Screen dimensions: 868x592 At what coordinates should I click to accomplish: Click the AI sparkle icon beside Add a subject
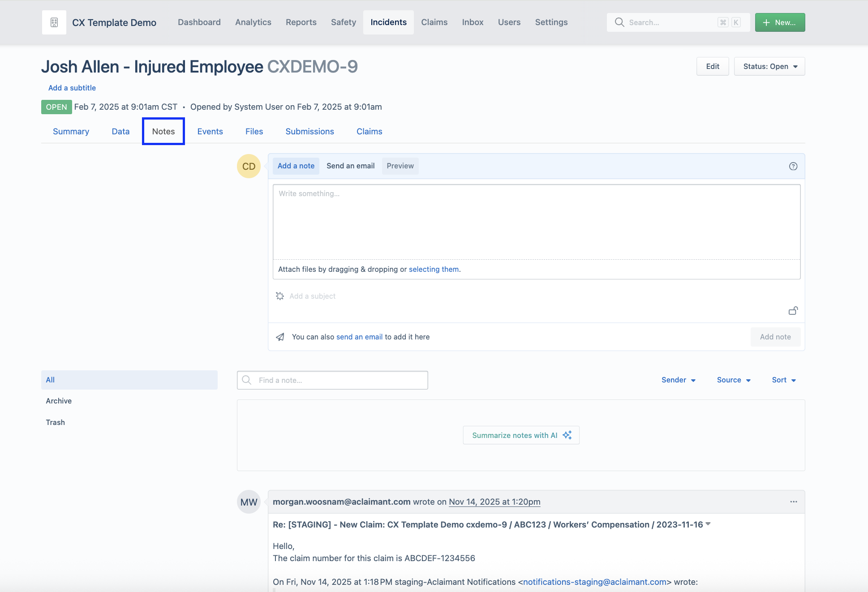coord(280,296)
